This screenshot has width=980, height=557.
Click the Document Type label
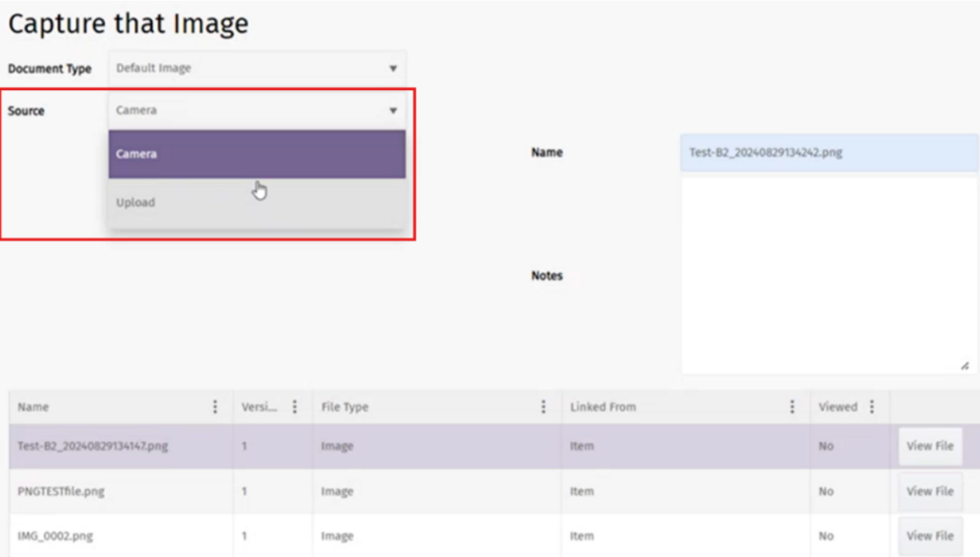(50, 69)
